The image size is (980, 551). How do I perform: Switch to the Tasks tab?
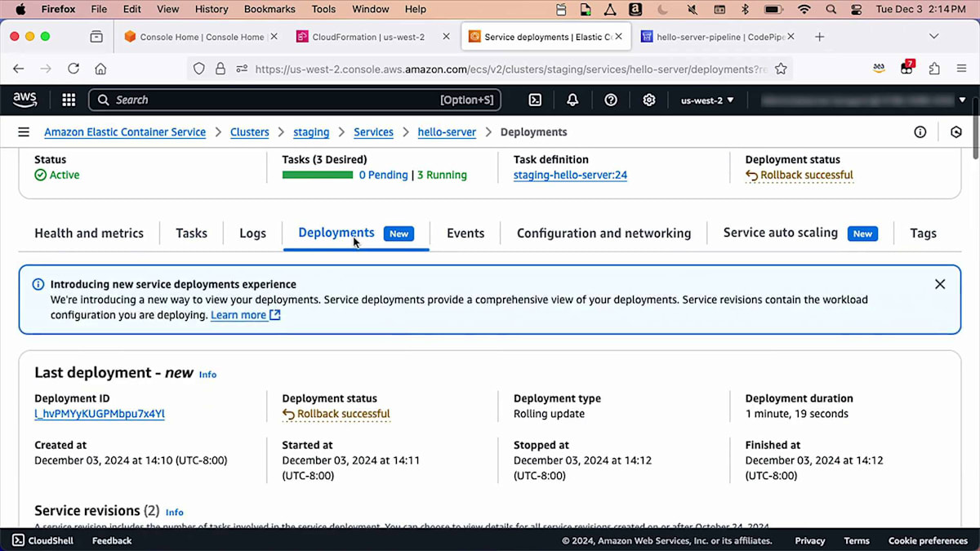pos(191,233)
